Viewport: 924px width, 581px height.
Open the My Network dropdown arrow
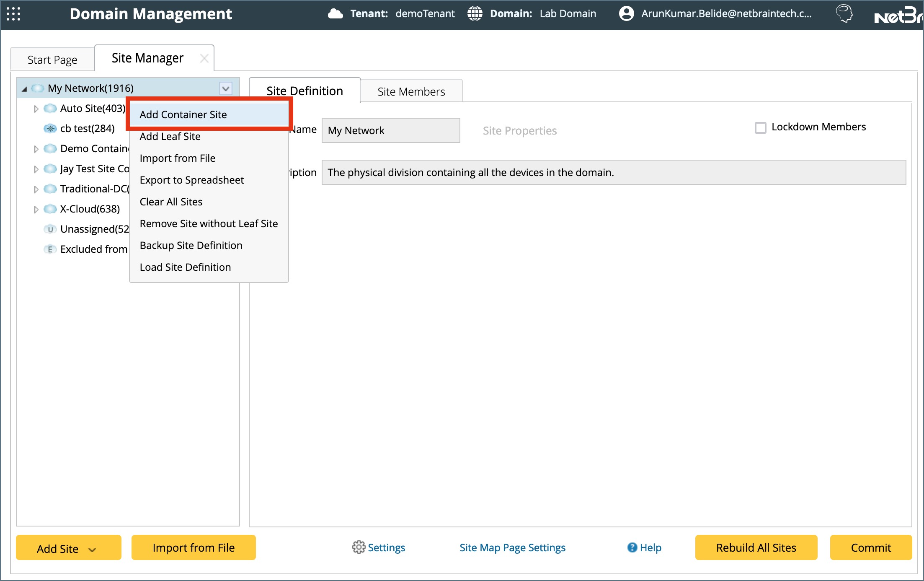(226, 88)
